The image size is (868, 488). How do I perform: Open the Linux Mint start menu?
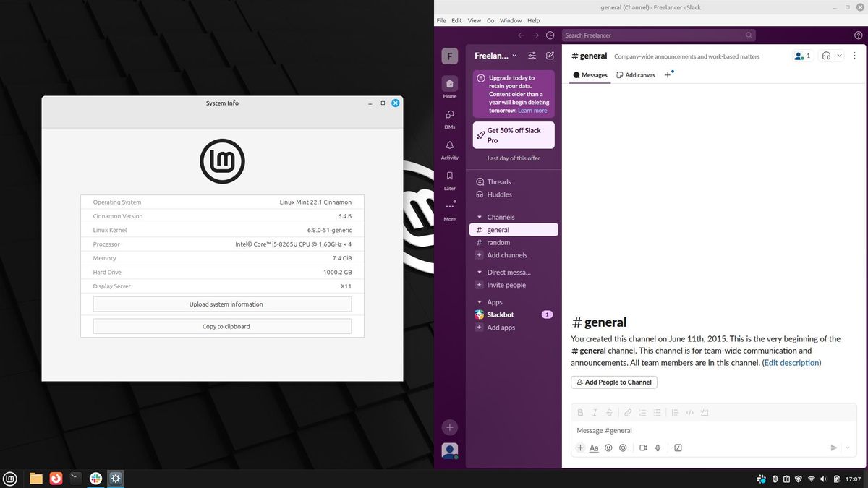(x=11, y=478)
